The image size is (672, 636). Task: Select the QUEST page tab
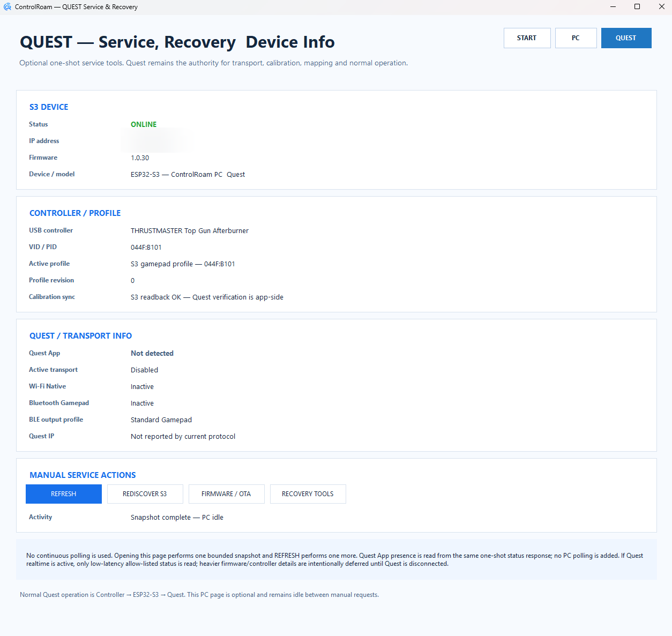[626, 38]
